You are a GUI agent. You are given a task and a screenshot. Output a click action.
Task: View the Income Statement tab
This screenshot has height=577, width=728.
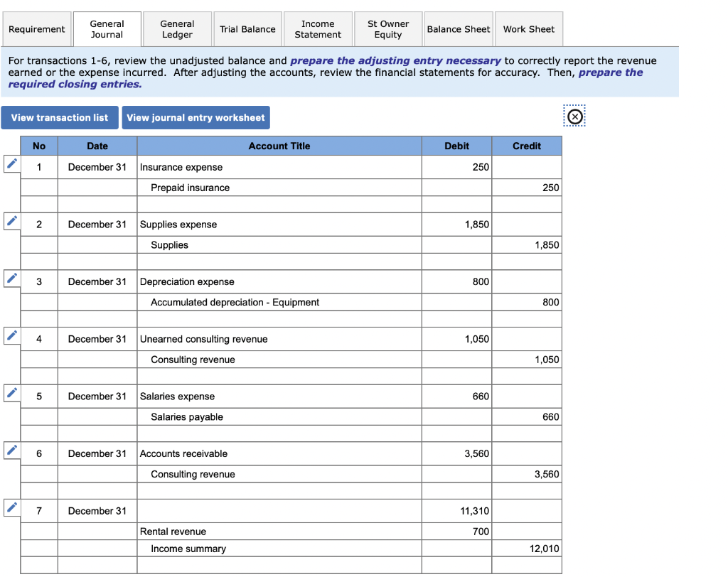click(x=318, y=28)
